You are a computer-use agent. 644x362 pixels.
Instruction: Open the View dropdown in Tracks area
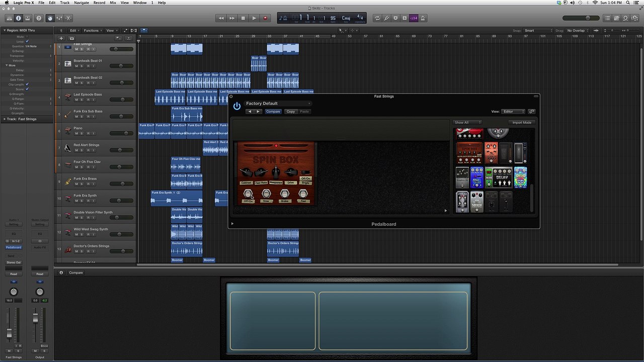[x=111, y=31]
